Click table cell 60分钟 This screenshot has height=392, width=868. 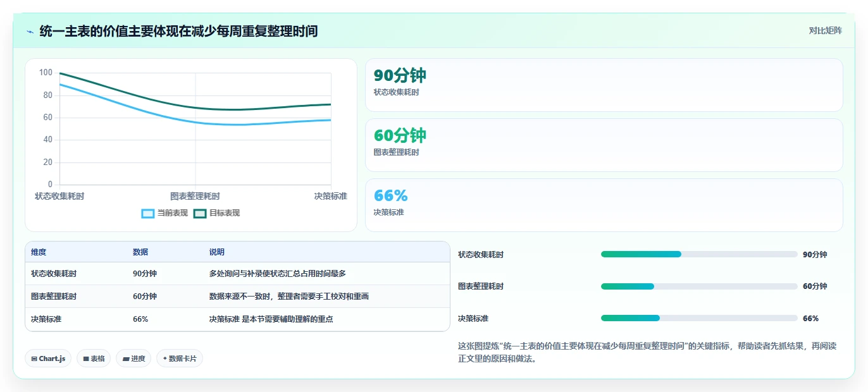coord(145,297)
